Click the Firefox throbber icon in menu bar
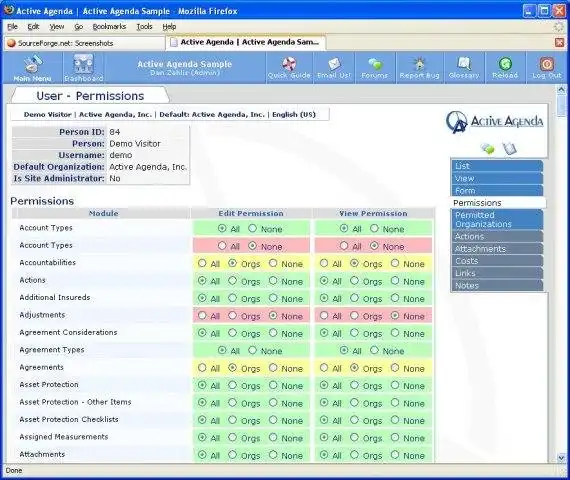Image resolution: width=570 pixels, height=480 pixels. tap(559, 27)
